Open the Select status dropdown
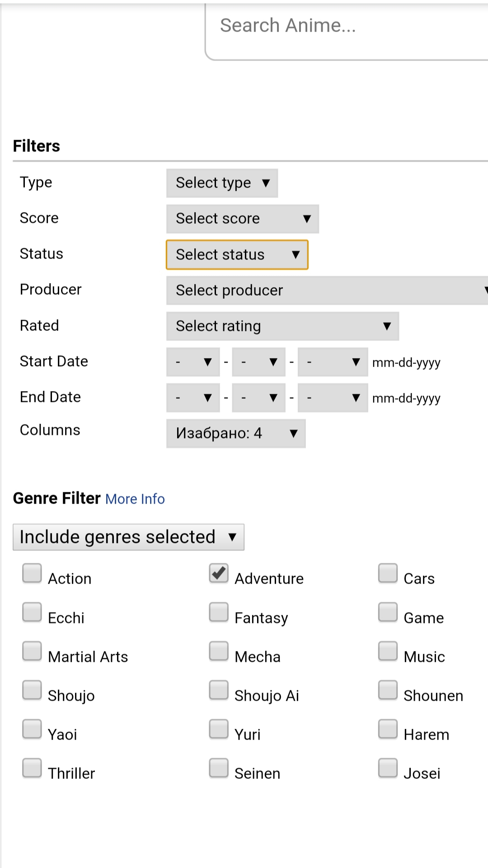Screen dimensions: 488x868 [237, 255]
